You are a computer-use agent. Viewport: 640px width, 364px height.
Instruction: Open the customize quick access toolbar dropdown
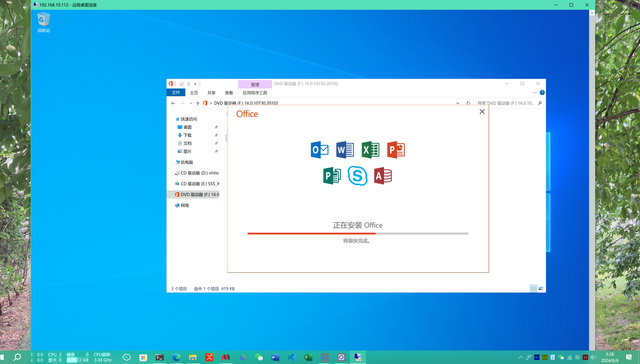tap(195, 84)
